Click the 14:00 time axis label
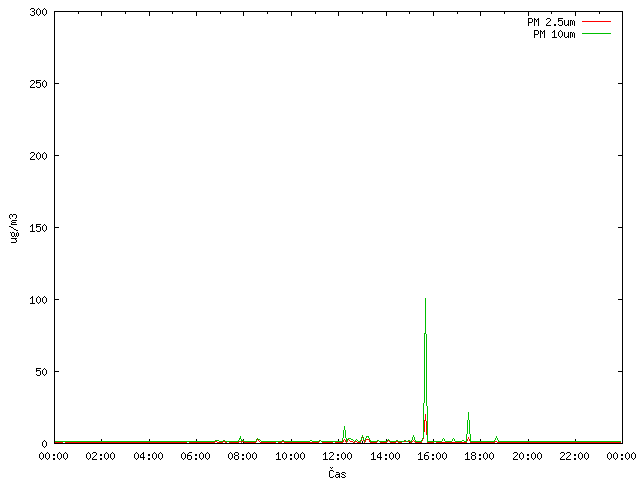This screenshot has width=640, height=480. coord(385,456)
